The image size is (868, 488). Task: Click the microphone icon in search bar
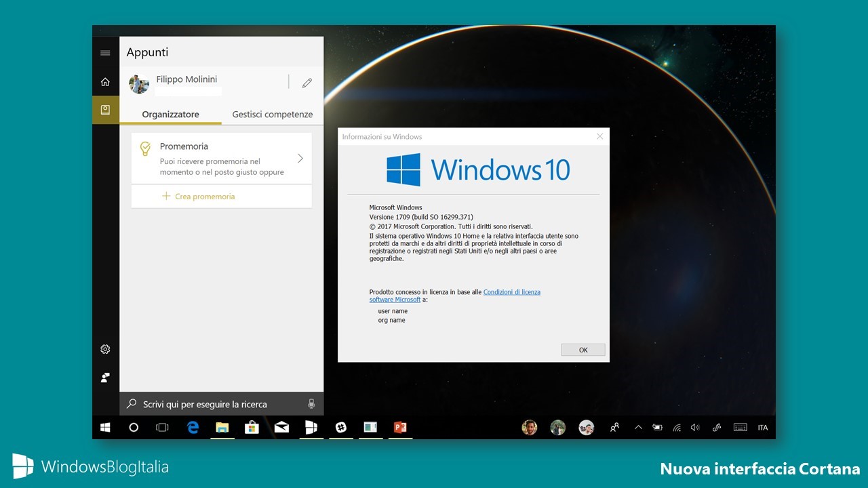click(x=311, y=404)
